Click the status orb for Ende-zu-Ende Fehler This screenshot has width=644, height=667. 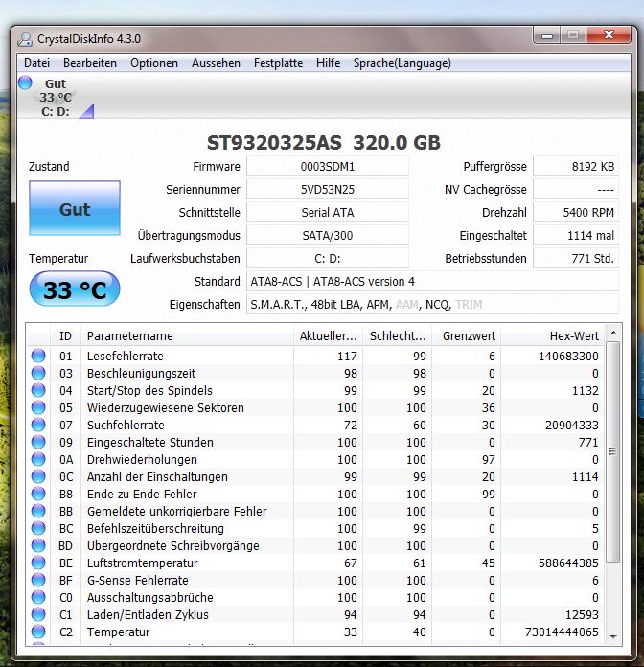pyautogui.click(x=38, y=494)
